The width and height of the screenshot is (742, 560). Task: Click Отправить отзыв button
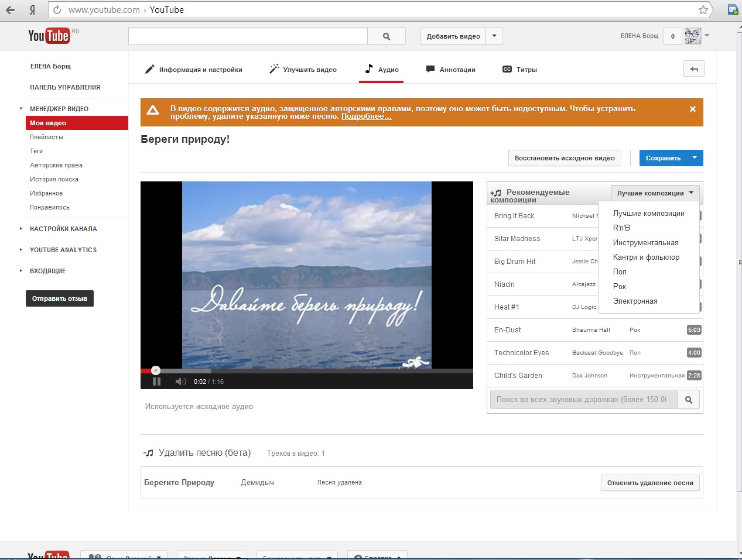click(60, 298)
